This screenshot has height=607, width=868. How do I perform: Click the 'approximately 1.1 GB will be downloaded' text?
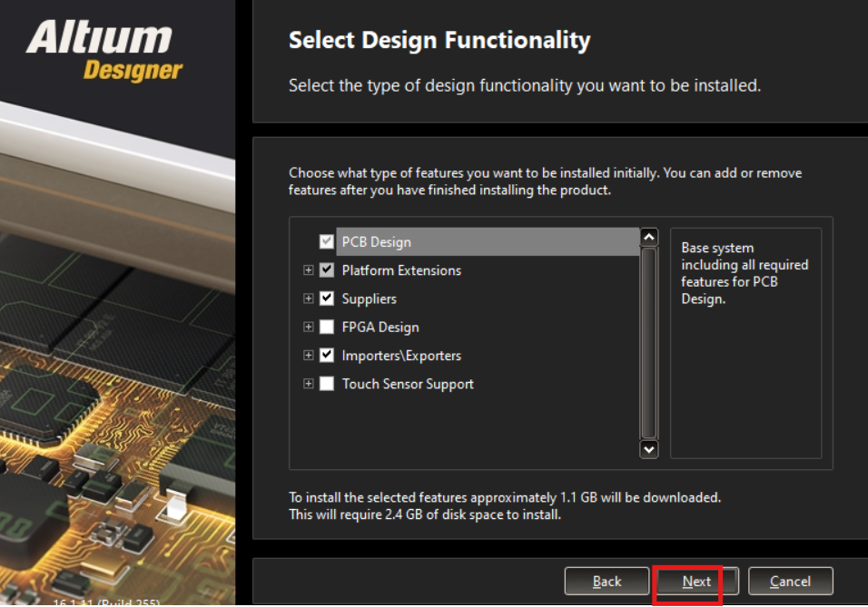tap(596, 497)
